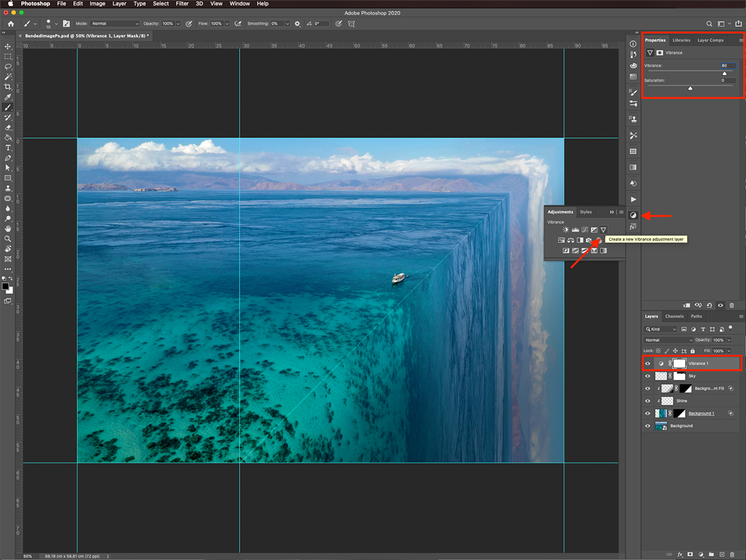Open the Filter menu
Image resolution: width=746 pixels, height=560 pixels.
pyautogui.click(x=182, y=4)
